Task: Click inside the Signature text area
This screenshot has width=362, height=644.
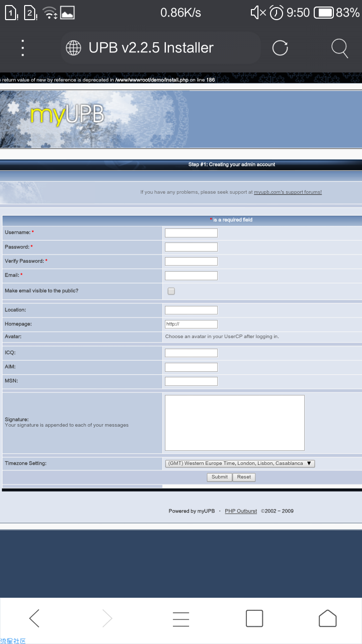Action: click(x=235, y=423)
